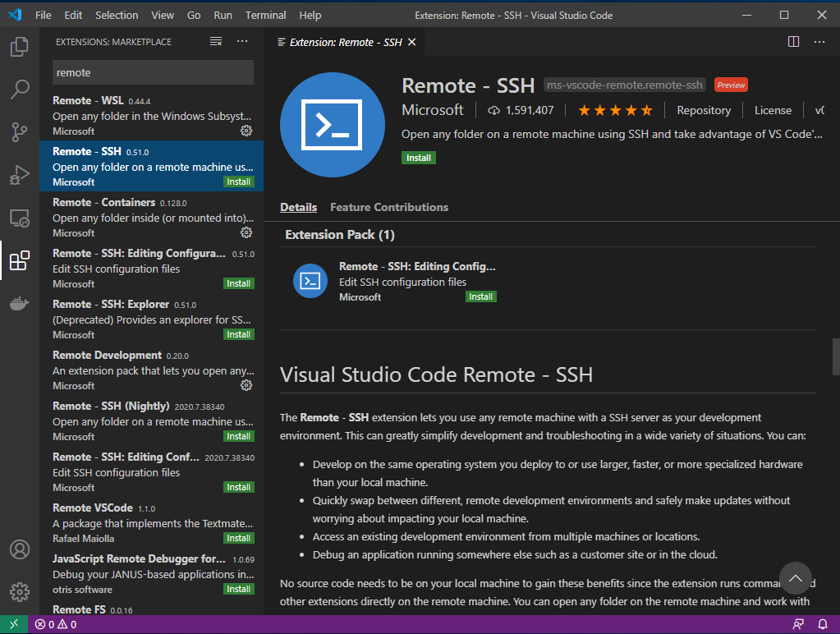840x634 pixels.
Task: Split the editor right
Action: click(x=793, y=42)
